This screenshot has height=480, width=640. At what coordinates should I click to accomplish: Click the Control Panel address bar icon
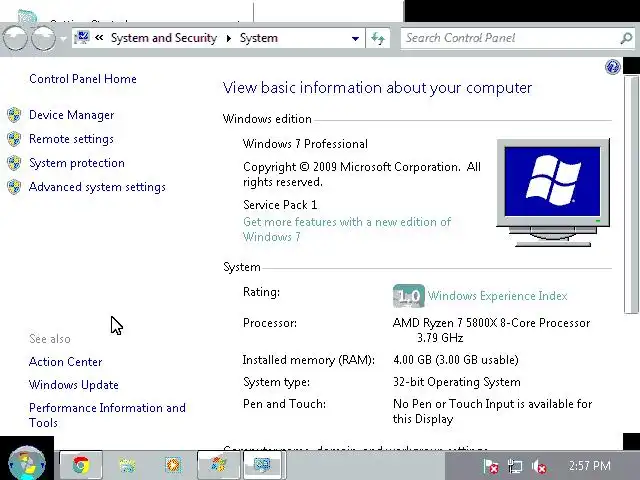point(82,38)
